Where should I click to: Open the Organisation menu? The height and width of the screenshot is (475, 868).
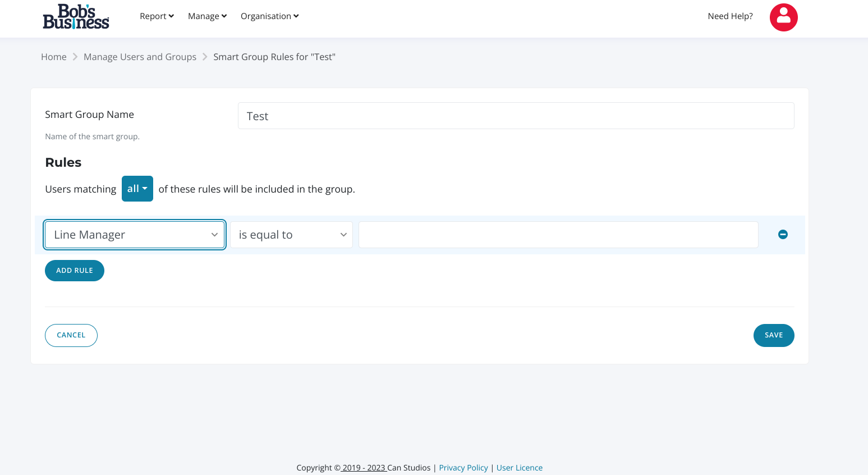[x=269, y=16]
